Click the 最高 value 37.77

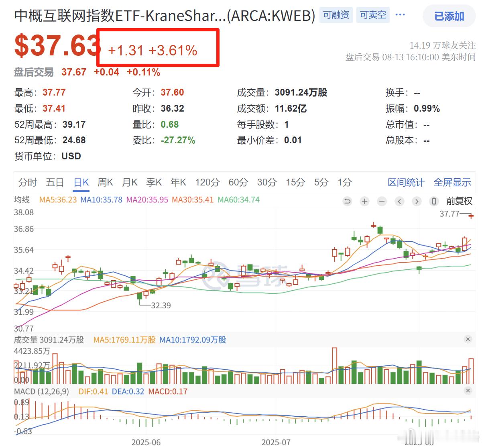pyautogui.click(x=54, y=92)
